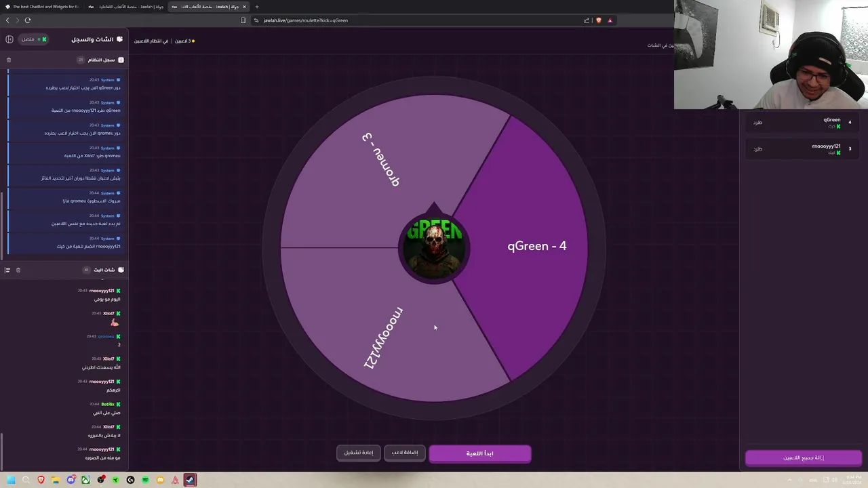Image resolution: width=868 pixels, height=488 pixels.
Task: Click the GREEN skull avatar at the wheel center
Action: 434,247
